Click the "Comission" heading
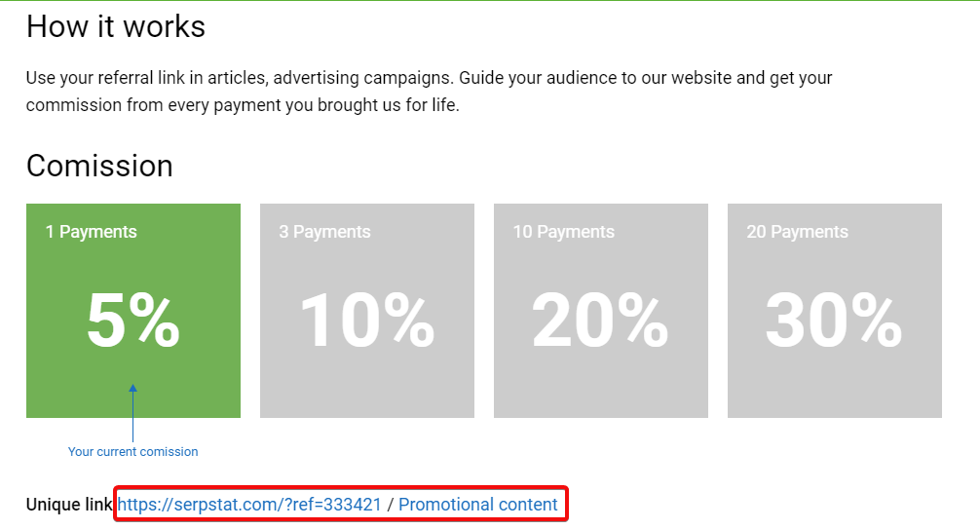Image resolution: width=980 pixels, height=529 pixels. click(x=99, y=166)
